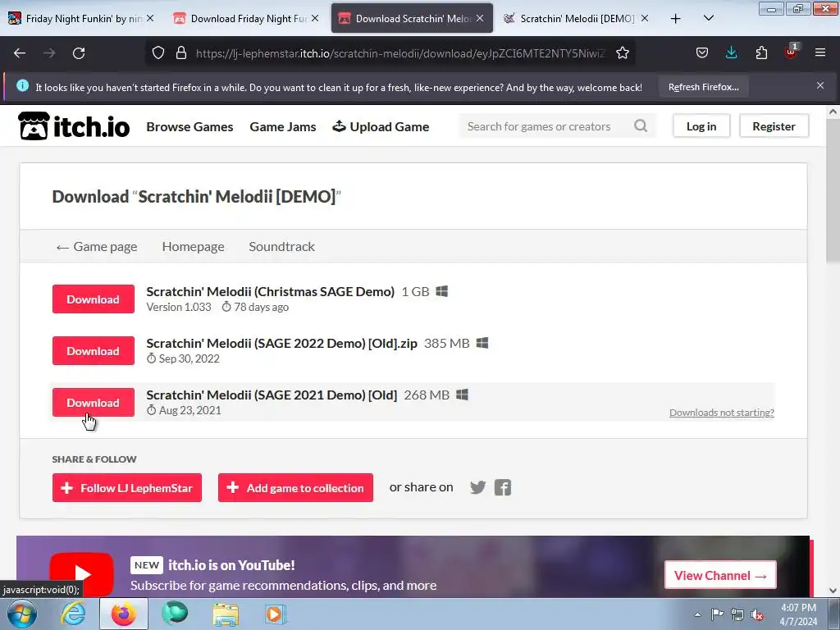This screenshot has height=630, width=840.
Task: Expand the list all tabs chevron
Action: tap(708, 19)
